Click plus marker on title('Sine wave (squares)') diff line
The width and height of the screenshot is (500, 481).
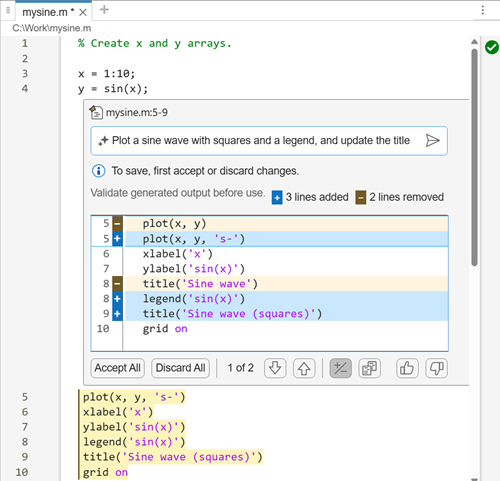117,314
